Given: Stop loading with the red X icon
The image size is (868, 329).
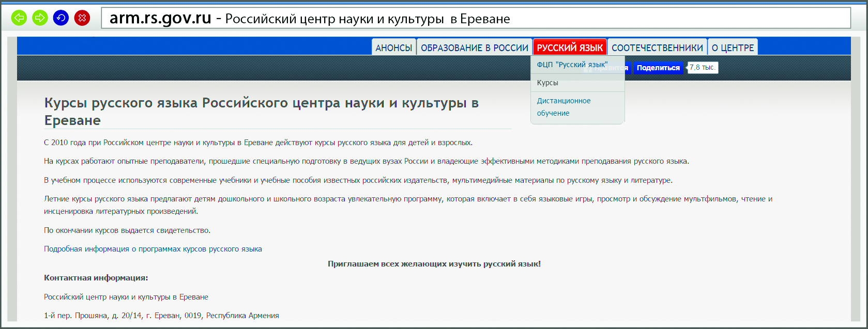Looking at the screenshot, I should [82, 18].
